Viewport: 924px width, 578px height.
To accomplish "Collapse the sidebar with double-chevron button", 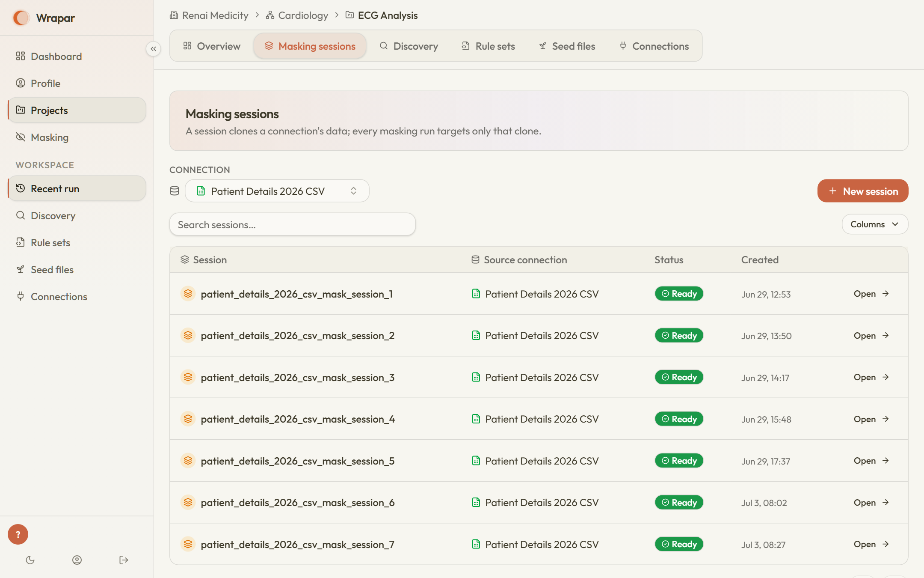I will (x=153, y=49).
